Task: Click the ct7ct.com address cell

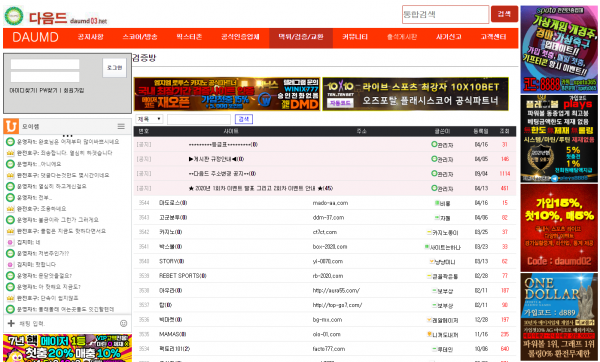Action: tap(325, 232)
